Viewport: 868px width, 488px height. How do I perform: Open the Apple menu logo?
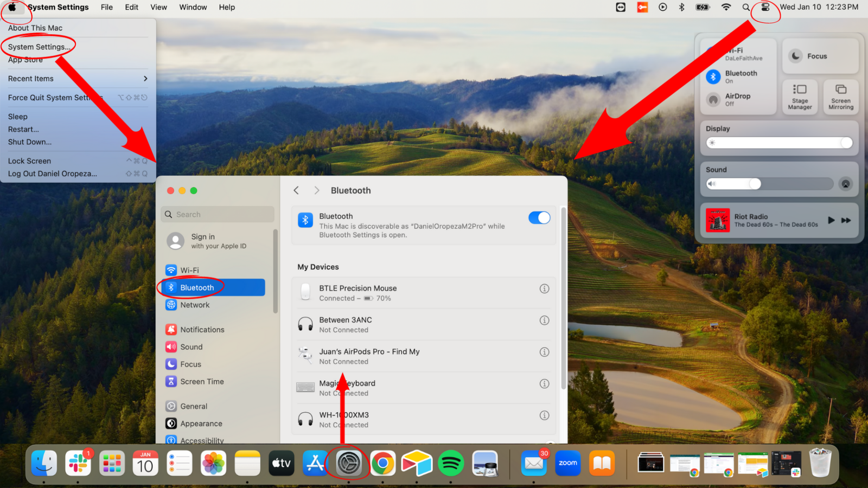coord(12,7)
